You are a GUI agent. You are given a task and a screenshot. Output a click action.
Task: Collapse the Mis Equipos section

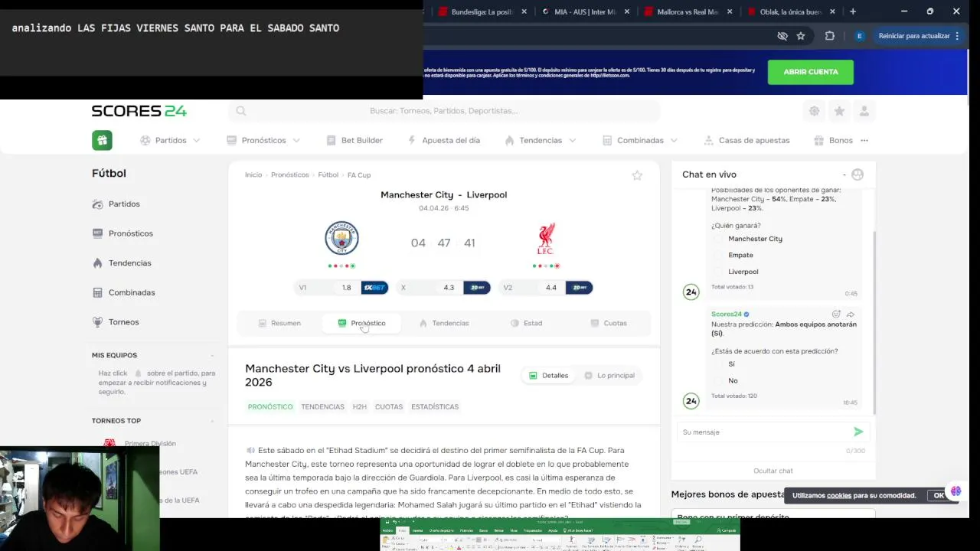pyautogui.click(x=212, y=355)
